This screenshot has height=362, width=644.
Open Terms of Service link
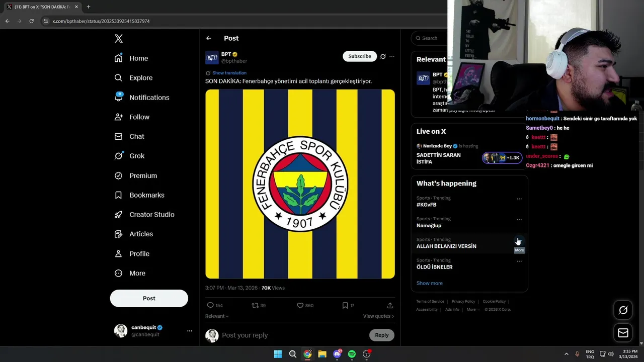430,302
